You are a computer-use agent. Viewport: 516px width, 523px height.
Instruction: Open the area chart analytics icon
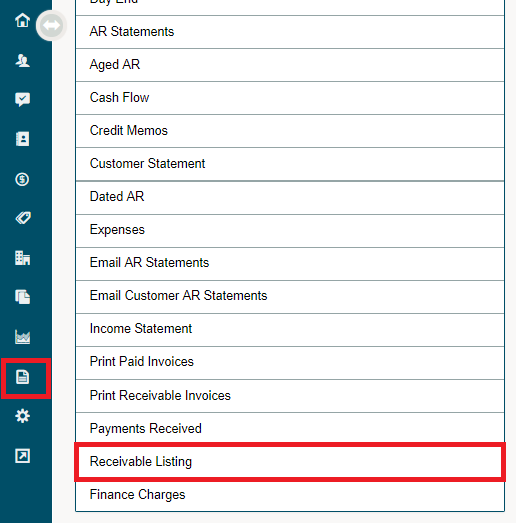click(x=22, y=337)
